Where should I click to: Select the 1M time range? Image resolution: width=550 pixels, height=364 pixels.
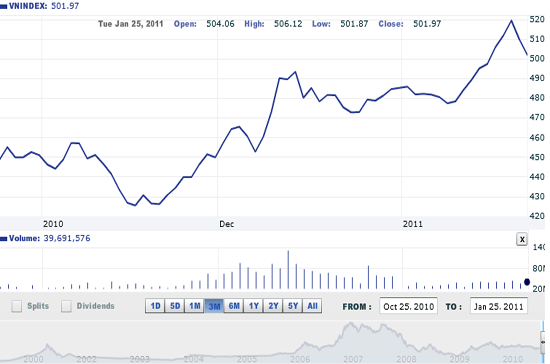194,306
